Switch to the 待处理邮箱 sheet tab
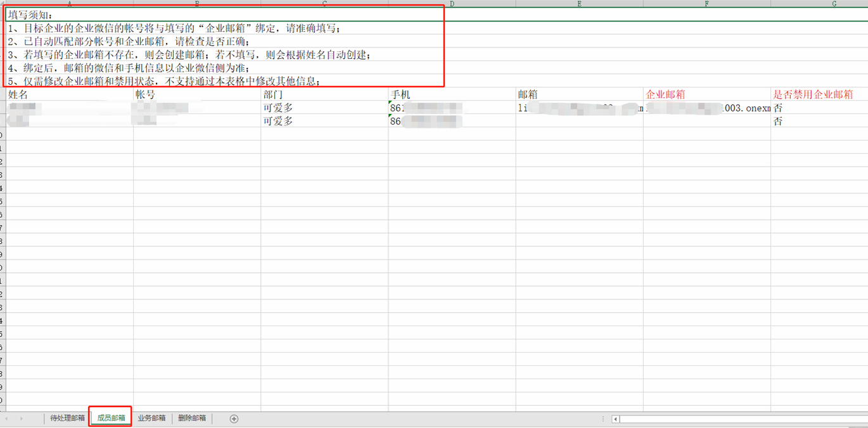Screen dimensions: 868x428 [x=67, y=419]
